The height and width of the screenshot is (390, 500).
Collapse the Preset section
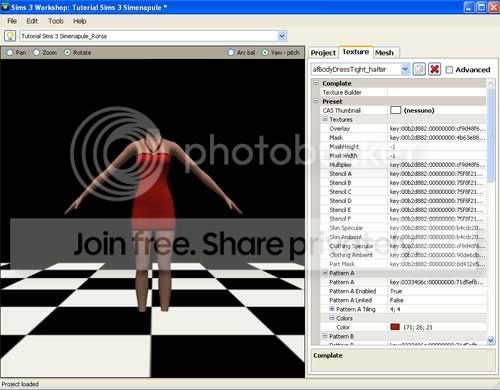tap(316, 101)
